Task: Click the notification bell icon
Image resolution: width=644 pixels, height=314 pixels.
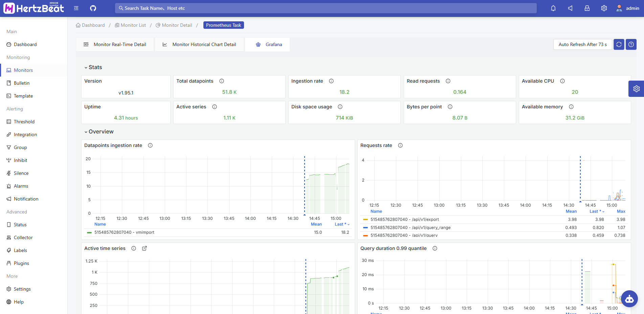Action: tap(553, 8)
